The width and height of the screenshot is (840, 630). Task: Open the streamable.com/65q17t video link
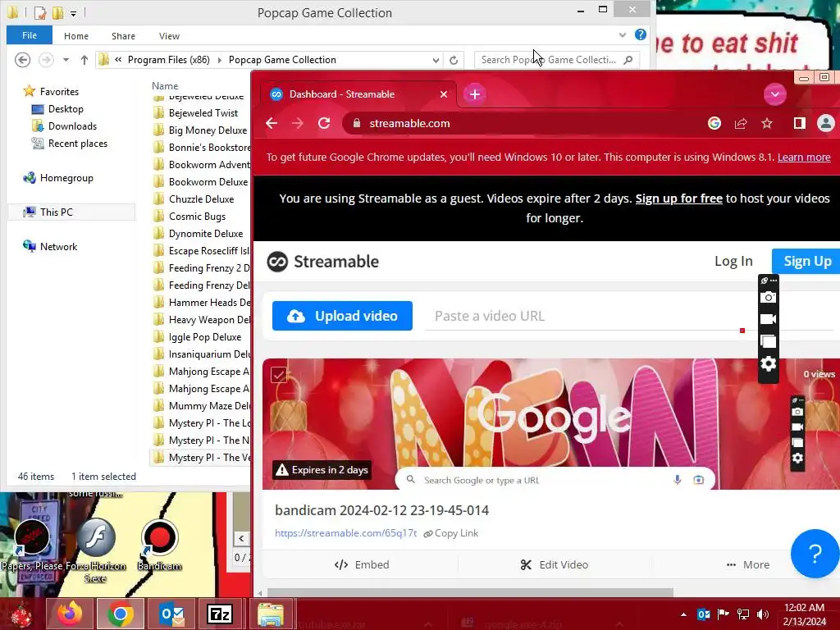coord(345,533)
